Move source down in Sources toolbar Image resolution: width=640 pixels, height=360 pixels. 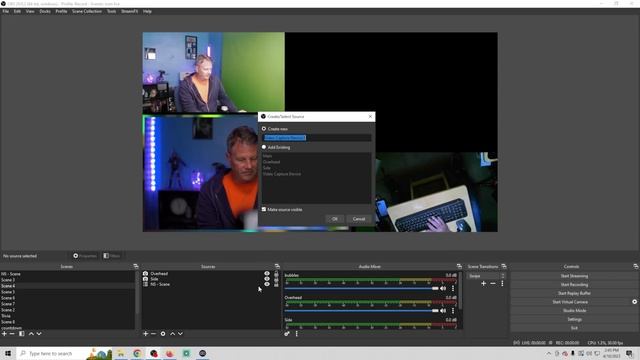(180, 334)
